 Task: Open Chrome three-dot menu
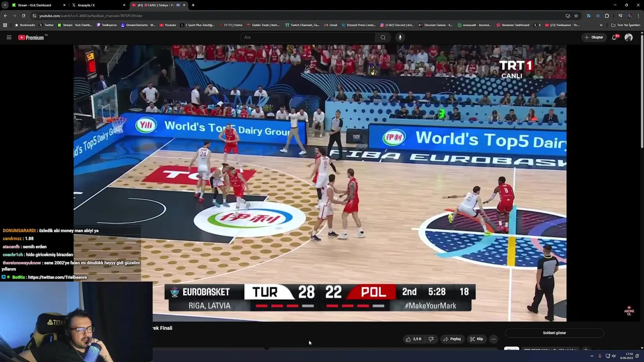(x=638, y=16)
